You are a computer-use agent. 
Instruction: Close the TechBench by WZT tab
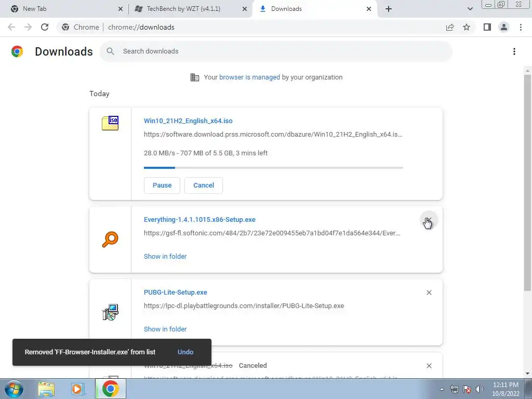(245, 9)
